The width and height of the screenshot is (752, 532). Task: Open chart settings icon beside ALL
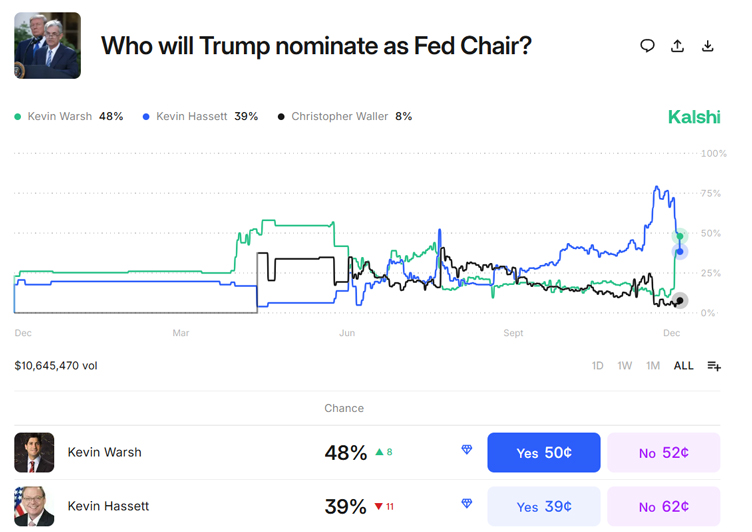[714, 366]
